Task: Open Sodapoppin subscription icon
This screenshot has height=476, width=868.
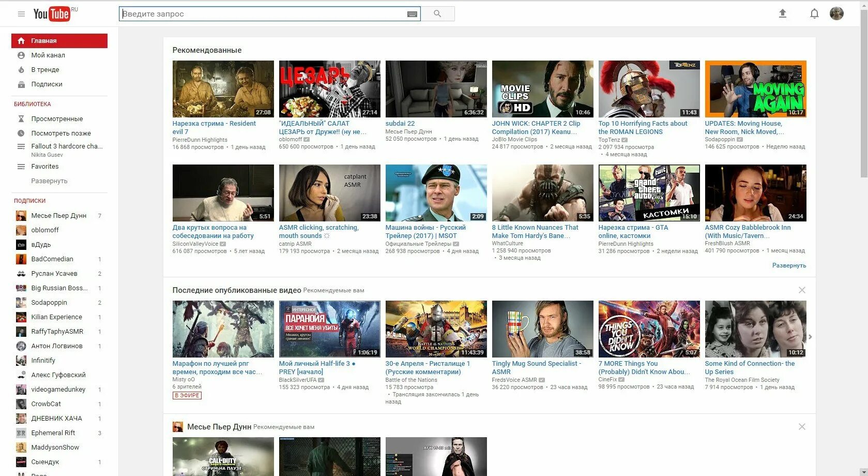Action: pos(21,303)
